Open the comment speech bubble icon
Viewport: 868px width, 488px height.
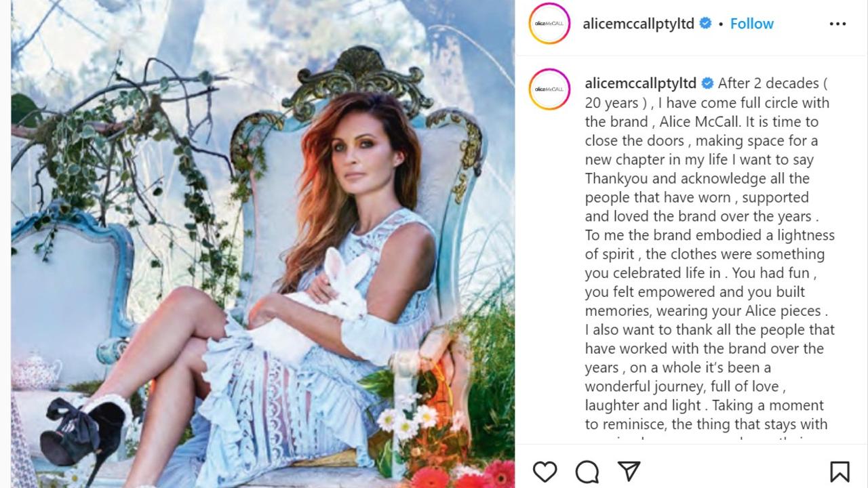pos(587,471)
